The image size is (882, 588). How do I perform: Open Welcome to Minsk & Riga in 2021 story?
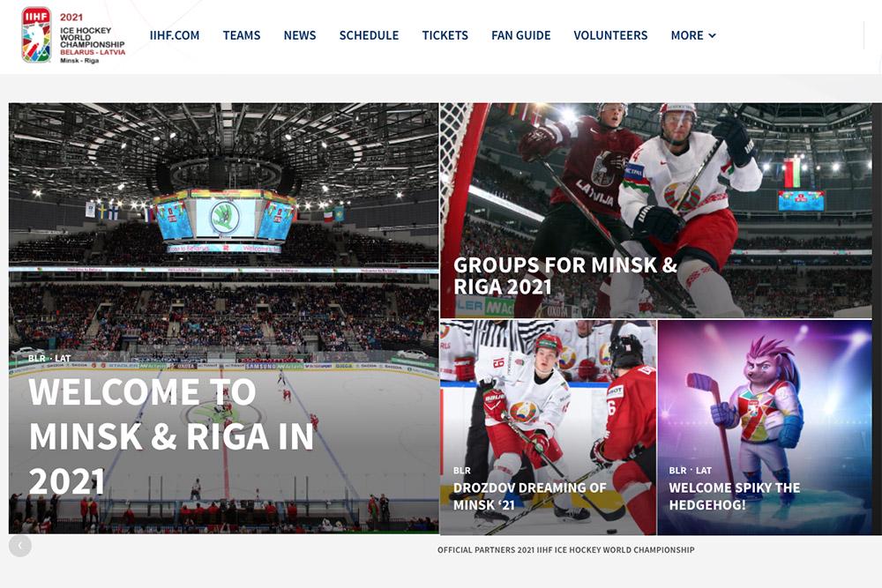171,436
